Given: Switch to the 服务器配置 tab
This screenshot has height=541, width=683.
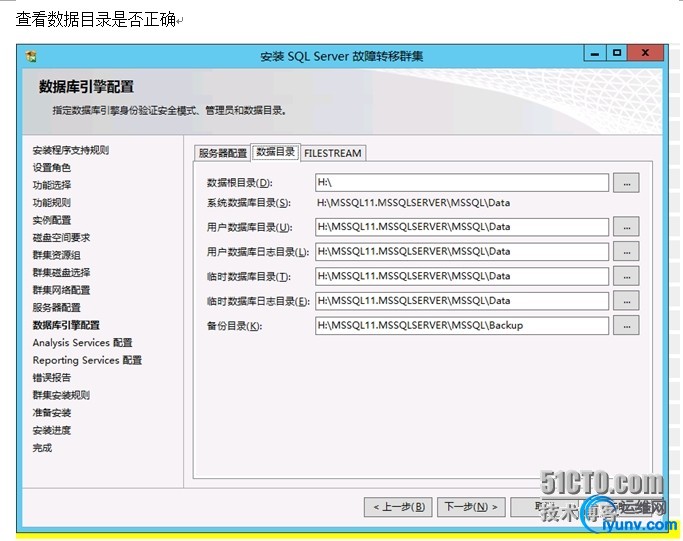Looking at the screenshot, I should point(222,153).
